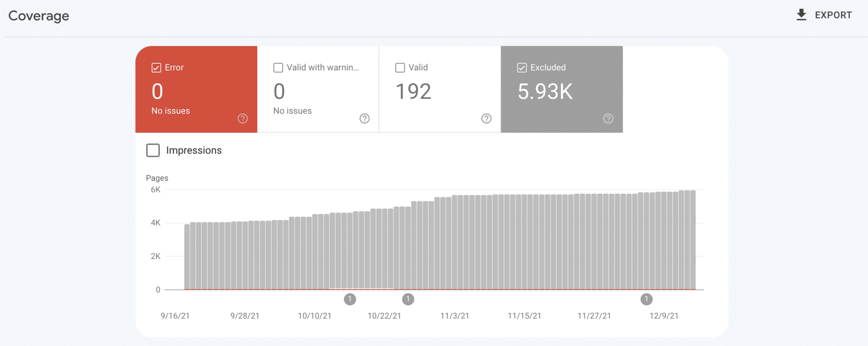Open the annotation marker near 12/9/21
The image size is (868, 346).
pos(646,299)
